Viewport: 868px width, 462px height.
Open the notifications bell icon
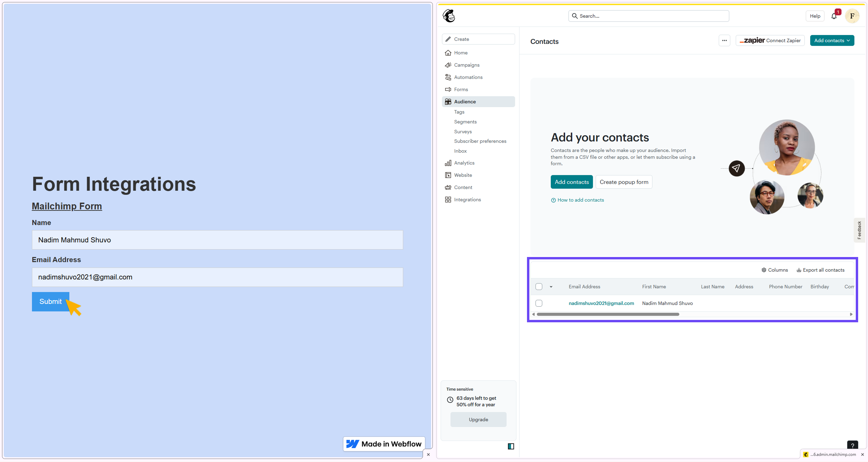(834, 16)
